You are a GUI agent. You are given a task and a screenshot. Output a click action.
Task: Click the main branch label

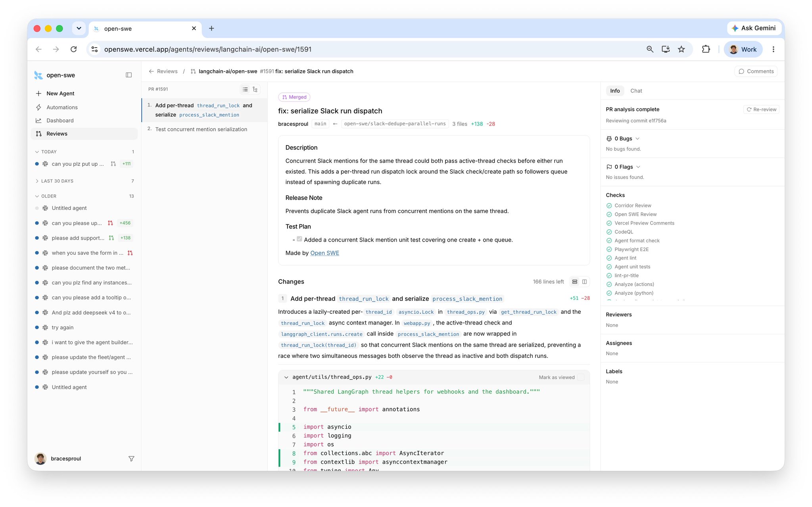(x=320, y=124)
